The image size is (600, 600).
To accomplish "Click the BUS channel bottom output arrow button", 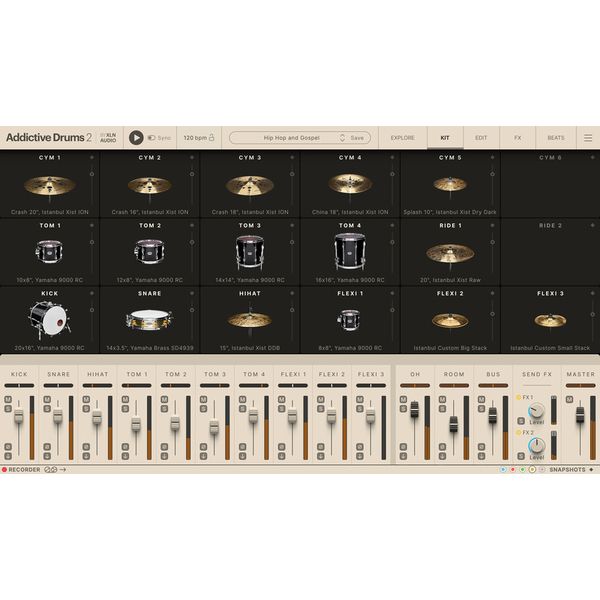I will [481, 456].
